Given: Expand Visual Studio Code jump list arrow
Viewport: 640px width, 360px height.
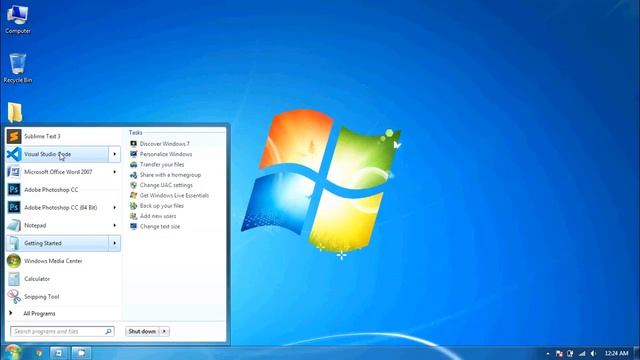Looking at the screenshot, I should pos(115,154).
